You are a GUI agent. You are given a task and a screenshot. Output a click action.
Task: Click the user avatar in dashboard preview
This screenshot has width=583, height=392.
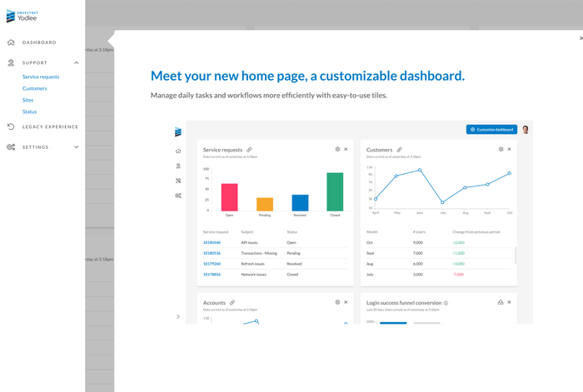(526, 130)
